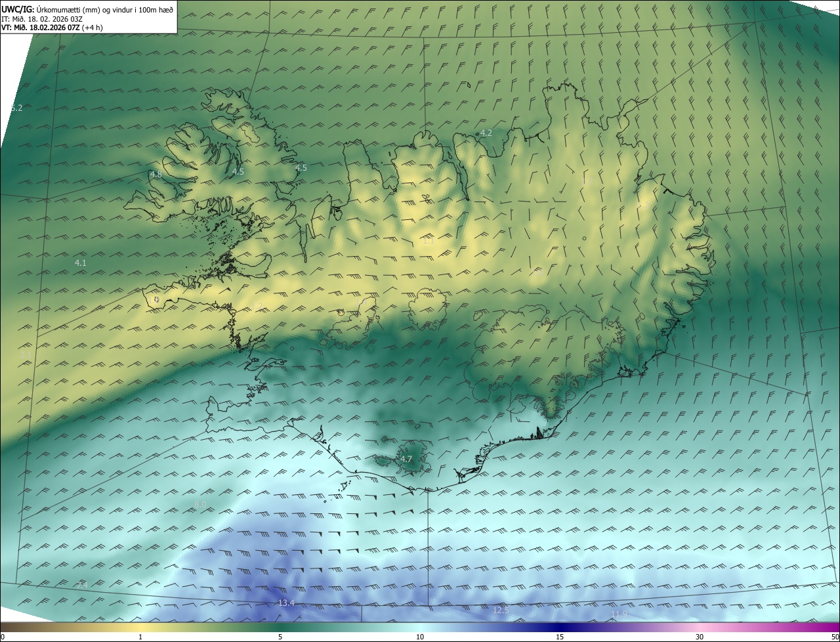Click the 50 tick on the color scale
The width and height of the screenshot is (840, 642).
835,637
